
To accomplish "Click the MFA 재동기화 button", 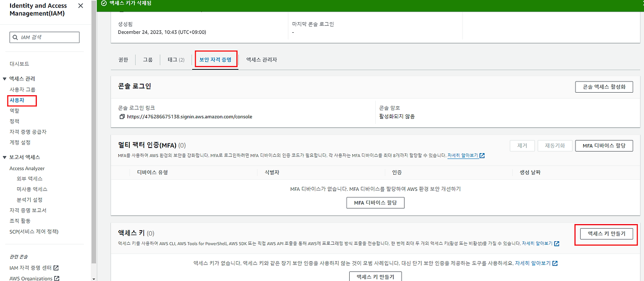I will pyautogui.click(x=554, y=146).
